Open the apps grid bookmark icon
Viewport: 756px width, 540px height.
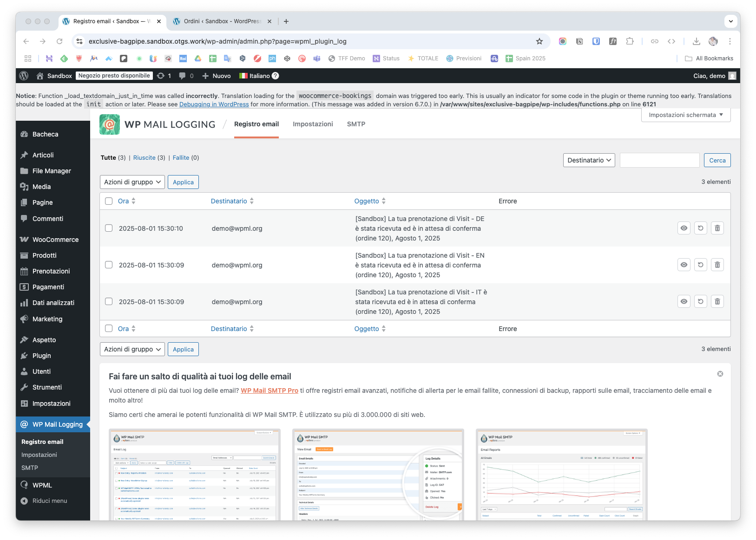click(28, 59)
